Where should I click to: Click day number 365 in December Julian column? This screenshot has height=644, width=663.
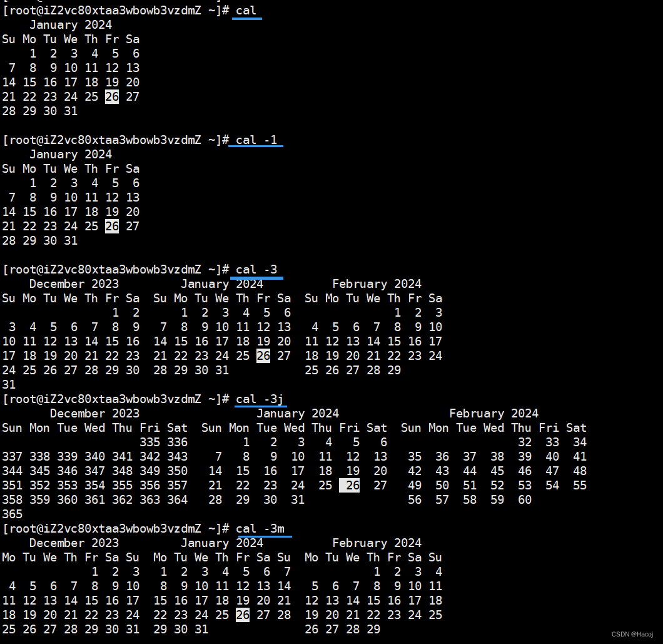12,514
